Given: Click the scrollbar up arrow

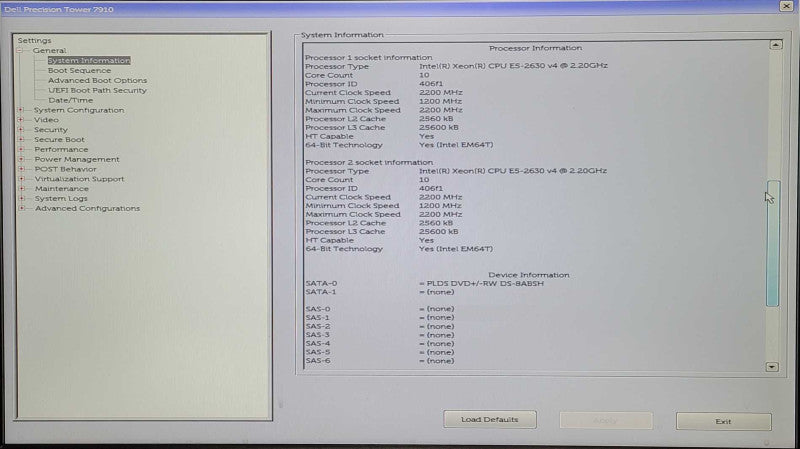Looking at the screenshot, I should coord(776,45).
